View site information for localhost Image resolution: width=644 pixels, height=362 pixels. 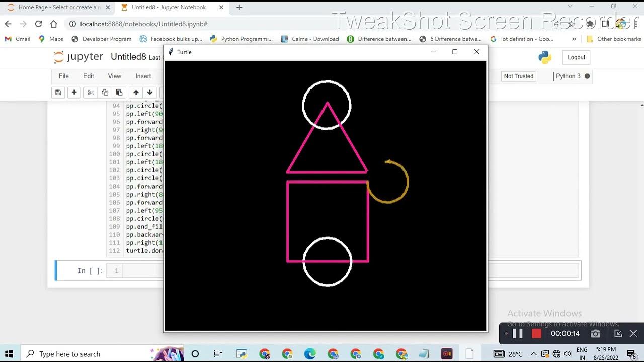point(72,24)
